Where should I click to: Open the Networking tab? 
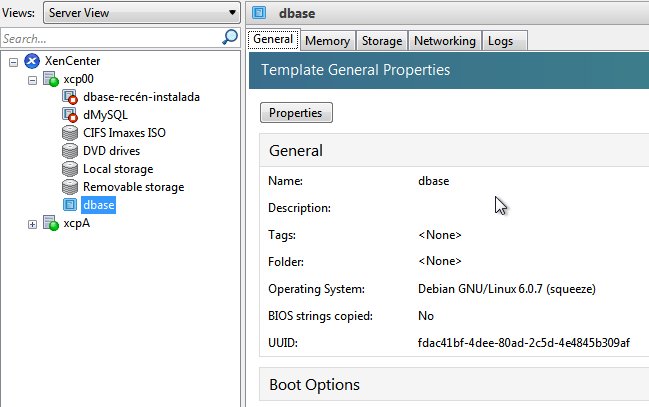(x=445, y=41)
